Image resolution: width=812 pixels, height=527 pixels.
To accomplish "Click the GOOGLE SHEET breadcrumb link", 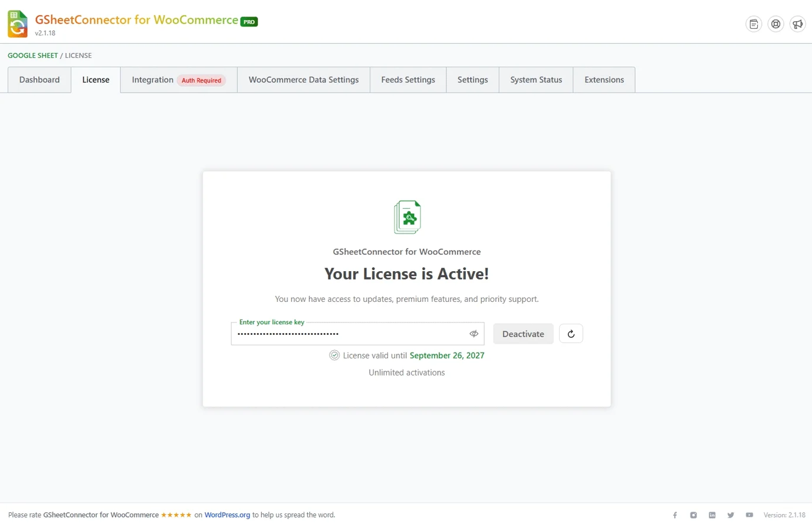I will point(33,55).
